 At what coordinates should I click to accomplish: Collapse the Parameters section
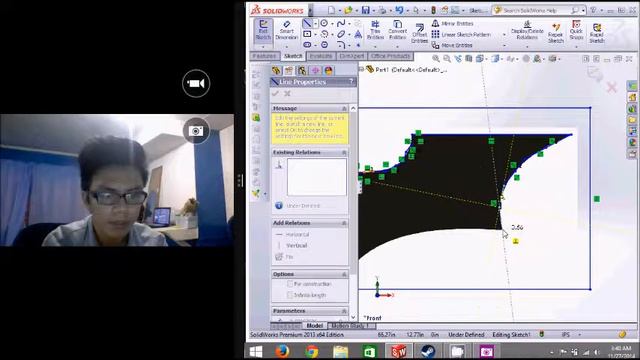coord(344,311)
